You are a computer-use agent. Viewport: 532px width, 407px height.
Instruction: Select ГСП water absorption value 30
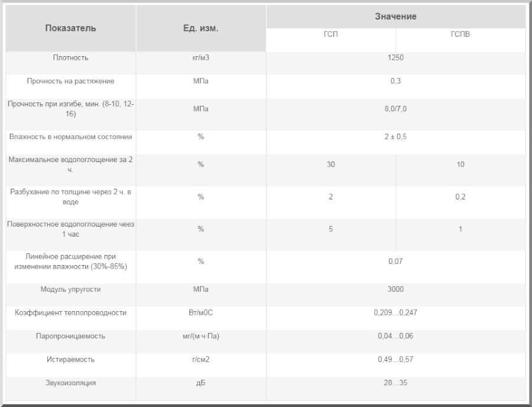(330, 164)
